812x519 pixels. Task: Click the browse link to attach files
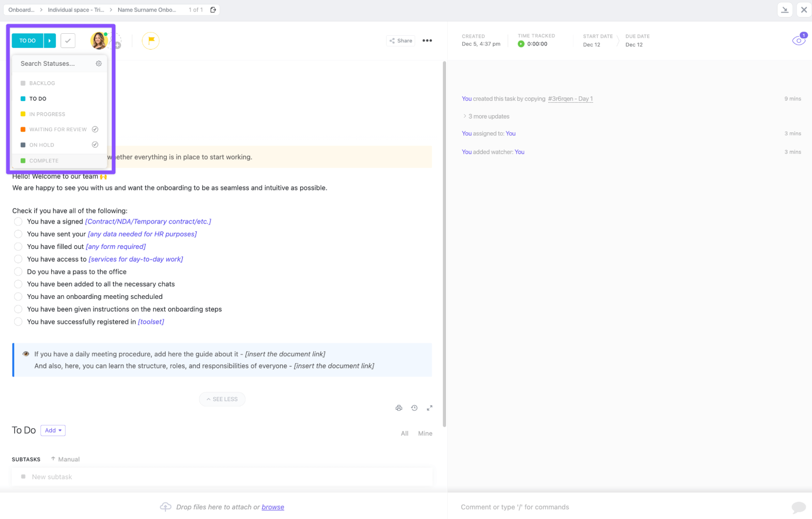273,507
